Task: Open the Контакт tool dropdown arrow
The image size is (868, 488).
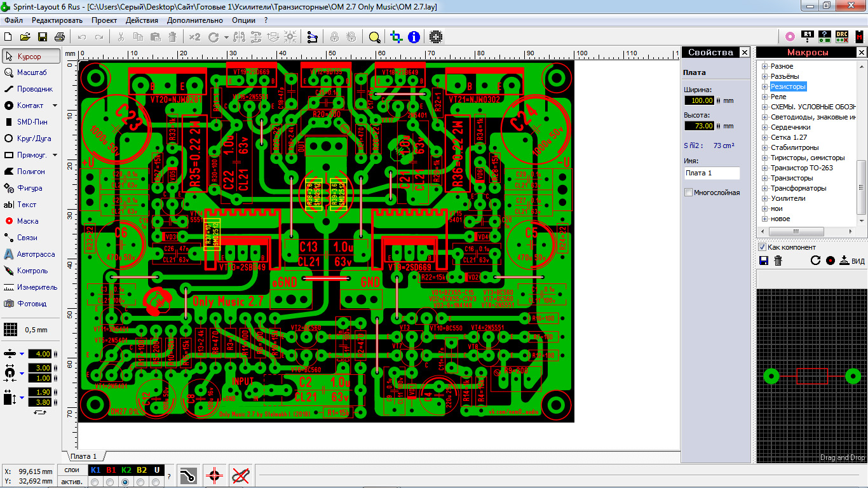Action: [x=56, y=105]
